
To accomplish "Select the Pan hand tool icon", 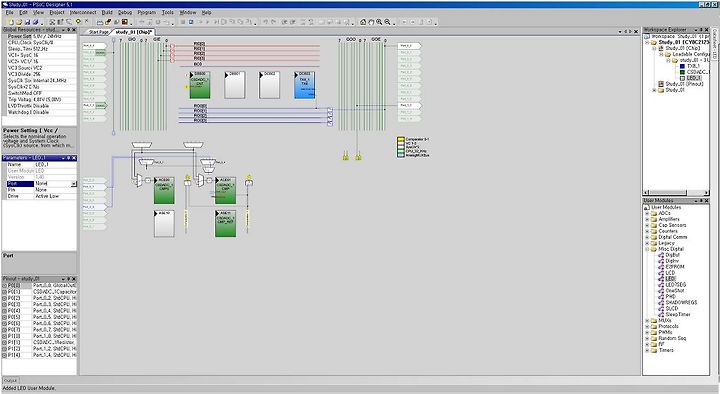I will [x=371, y=22].
